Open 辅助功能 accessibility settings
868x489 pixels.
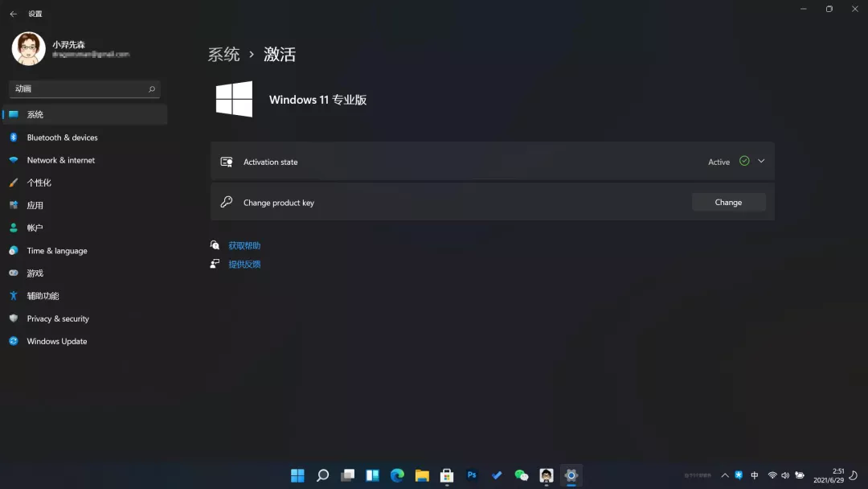84,296
